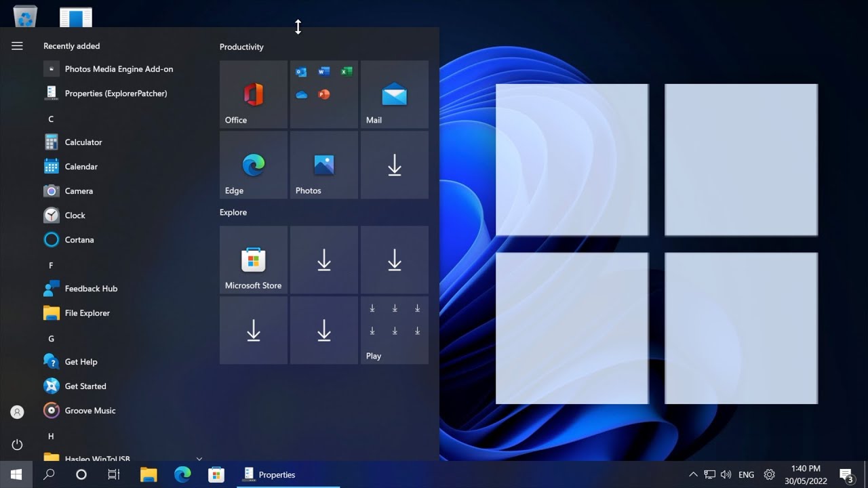Jump to letter C header
This screenshot has height=488, width=868.
50,119
